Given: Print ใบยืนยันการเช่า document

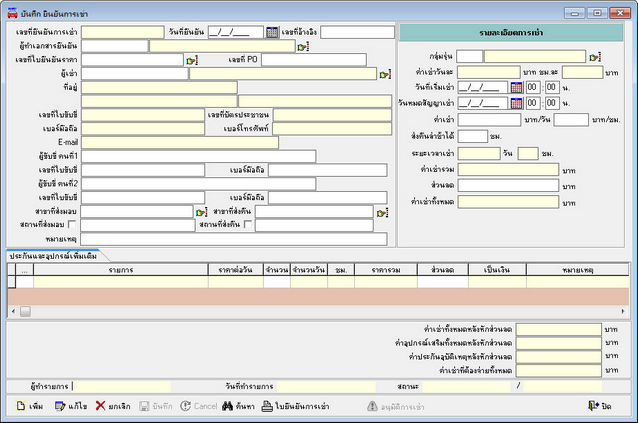Looking at the screenshot, I should (x=295, y=406).
